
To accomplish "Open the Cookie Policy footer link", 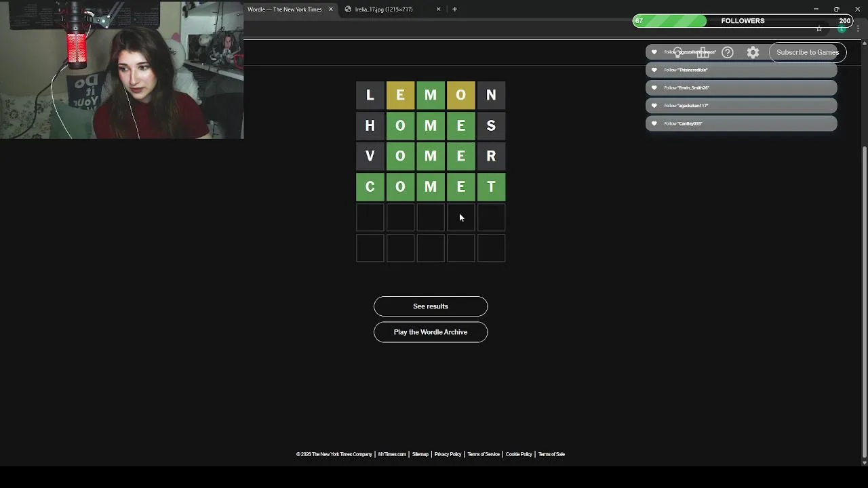I will tap(519, 454).
